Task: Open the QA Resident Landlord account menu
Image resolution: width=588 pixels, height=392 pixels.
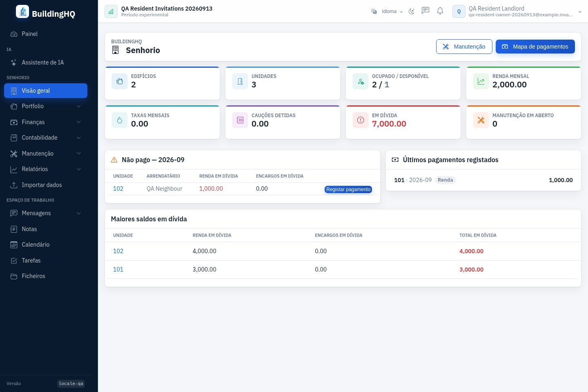Action: [x=517, y=11]
